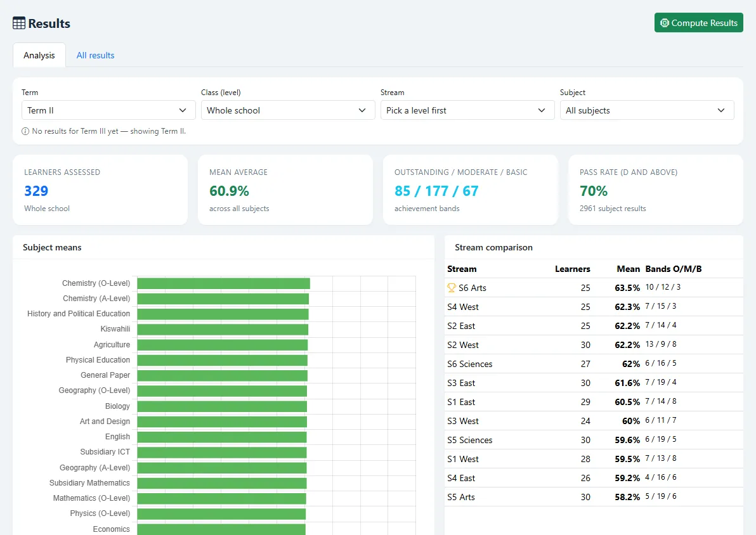Click the Subsidiary Mathematics label
The height and width of the screenshot is (535, 756).
tap(89, 483)
